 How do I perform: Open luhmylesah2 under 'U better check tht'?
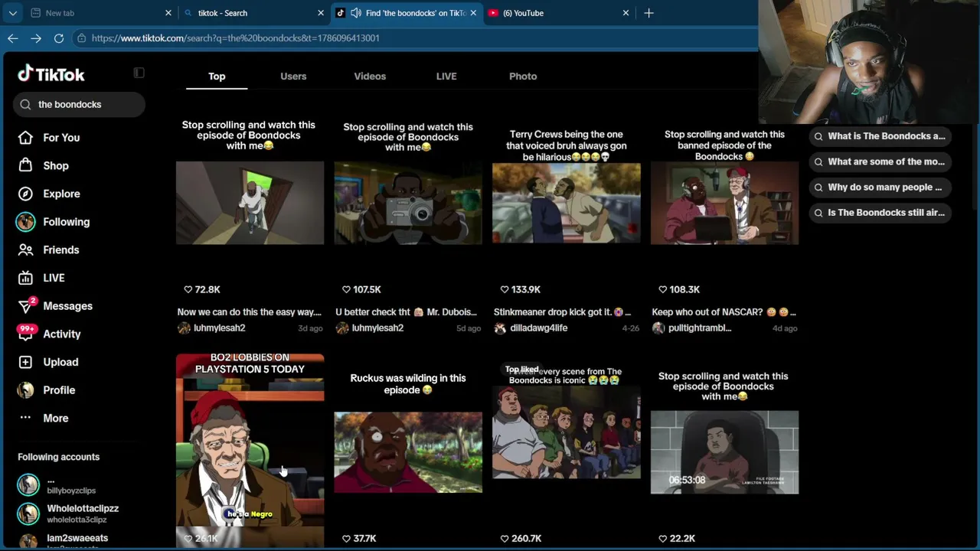(377, 328)
